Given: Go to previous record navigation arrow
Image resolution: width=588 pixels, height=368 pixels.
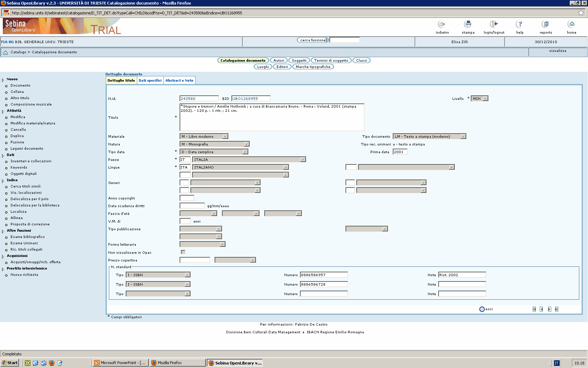Looking at the screenshot, I should [x=541, y=309].
